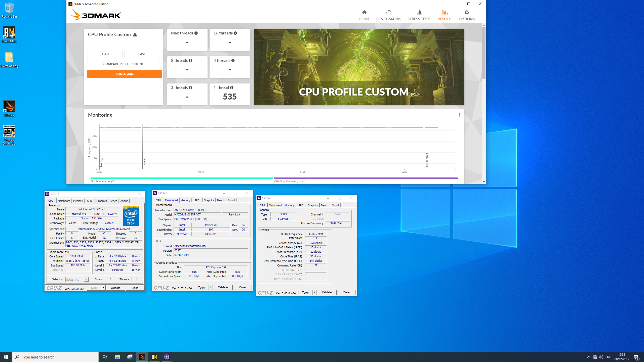Open Memory tab in the left CPU-Z window

click(78, 201)
